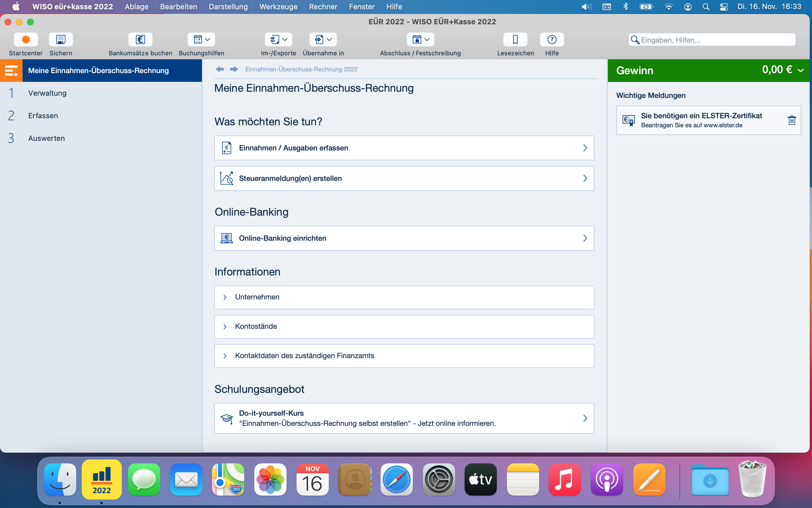
Task: Open Pages from the Dock
Action: pyautogui.click(x=649, y=479)
